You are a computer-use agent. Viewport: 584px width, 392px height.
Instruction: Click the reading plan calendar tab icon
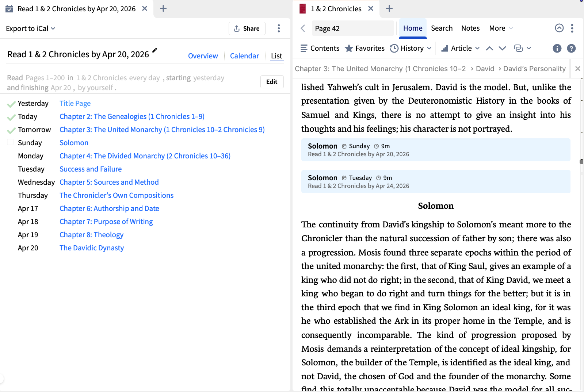[9, 8]
